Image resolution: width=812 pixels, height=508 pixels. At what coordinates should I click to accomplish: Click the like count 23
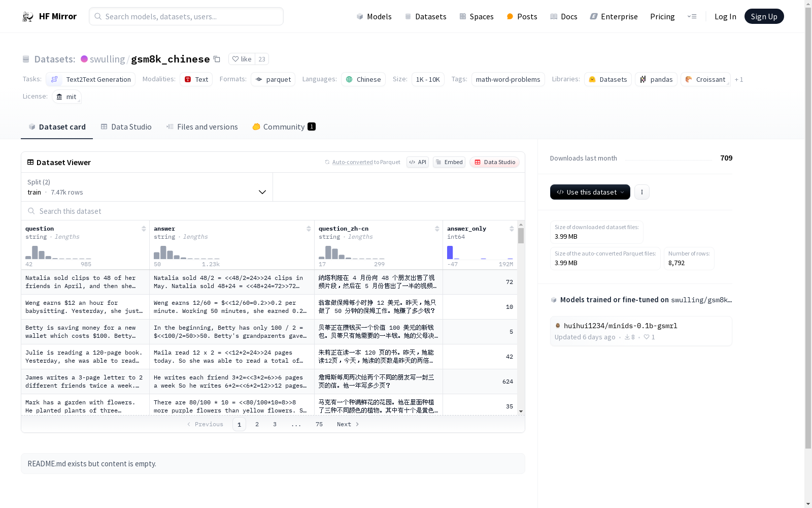coord(262,59)
